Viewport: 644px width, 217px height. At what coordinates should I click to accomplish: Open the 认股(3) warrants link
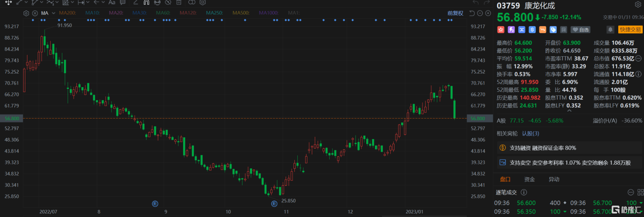pos(531,133)
